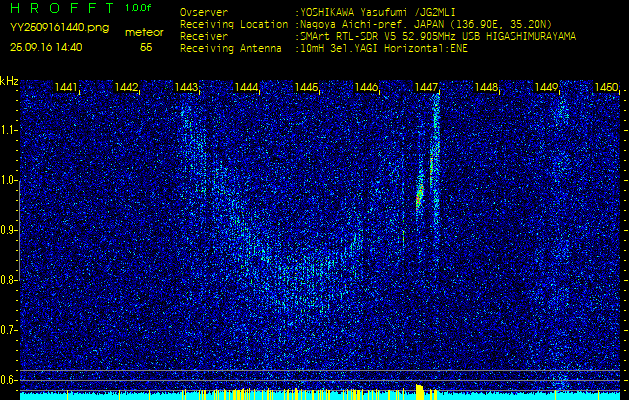The image size is (629, 400).
Task: Click the 1444 time marker
Action: pyautogui.click(x=246, y=87)
